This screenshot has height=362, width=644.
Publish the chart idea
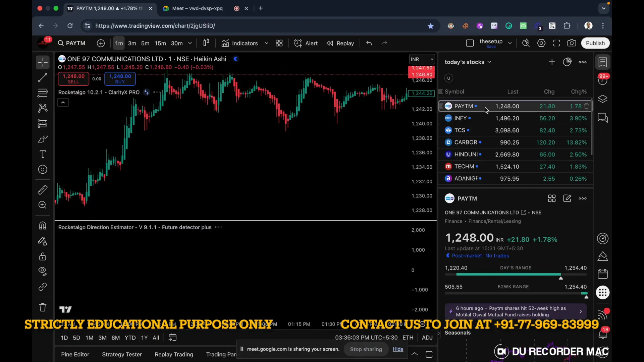point(595,43)
